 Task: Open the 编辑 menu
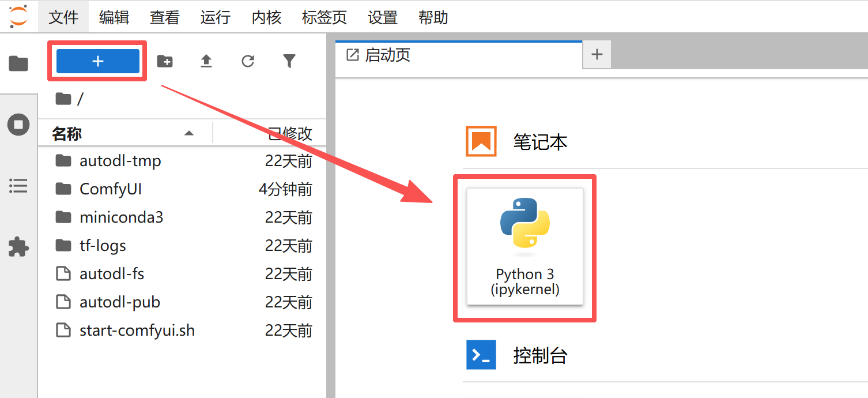pyautogui.click(x=114, y=17)
